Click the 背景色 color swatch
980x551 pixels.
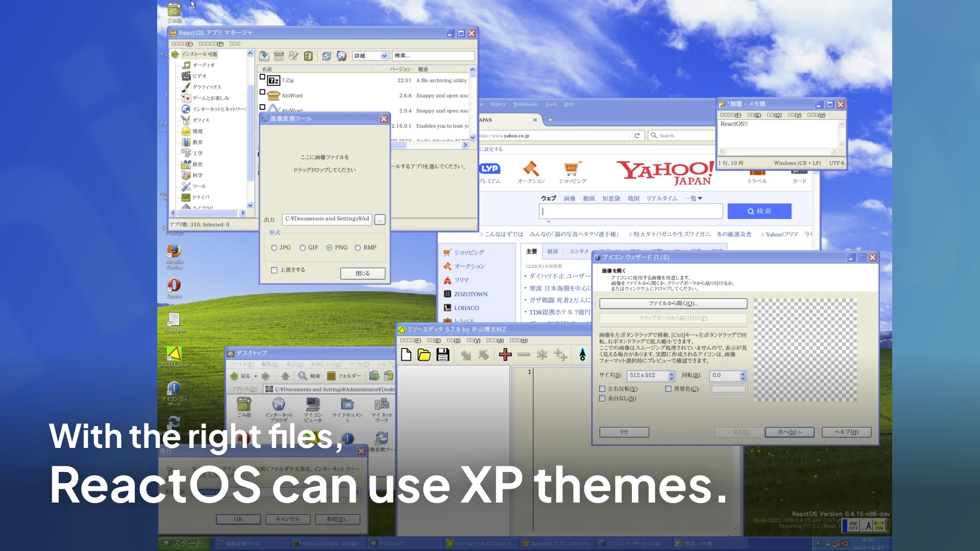click(x=728, y=389)
